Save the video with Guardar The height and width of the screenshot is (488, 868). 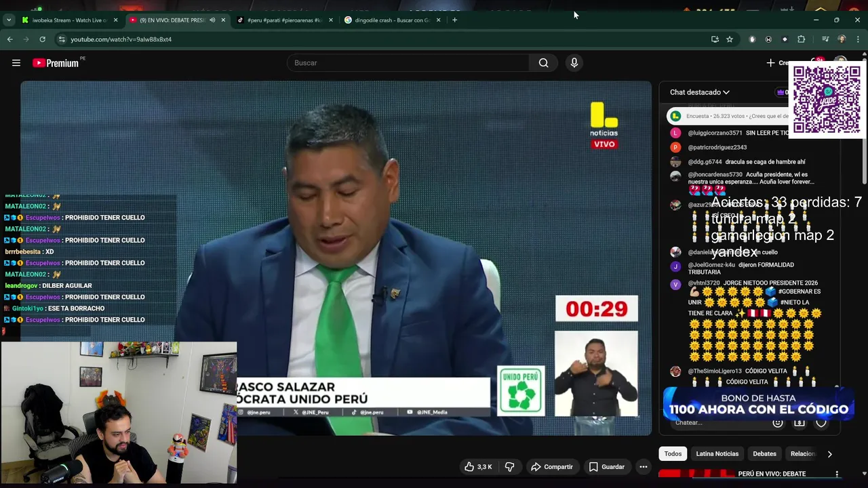(x=606, y=467)
